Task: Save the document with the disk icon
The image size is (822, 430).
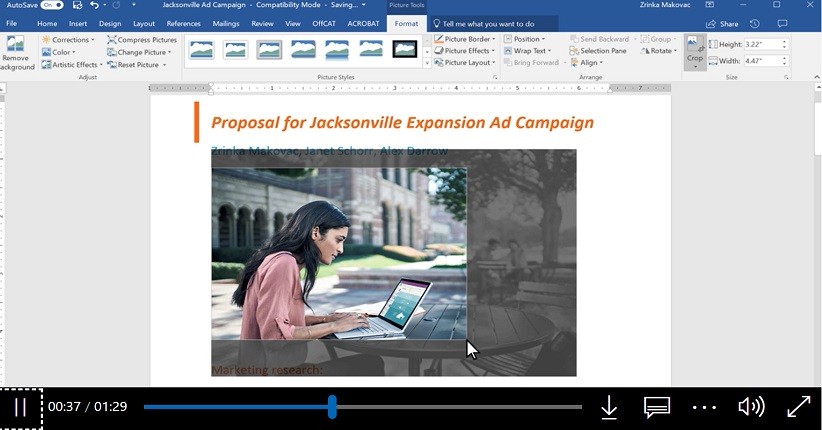Action: pos(77,5)
